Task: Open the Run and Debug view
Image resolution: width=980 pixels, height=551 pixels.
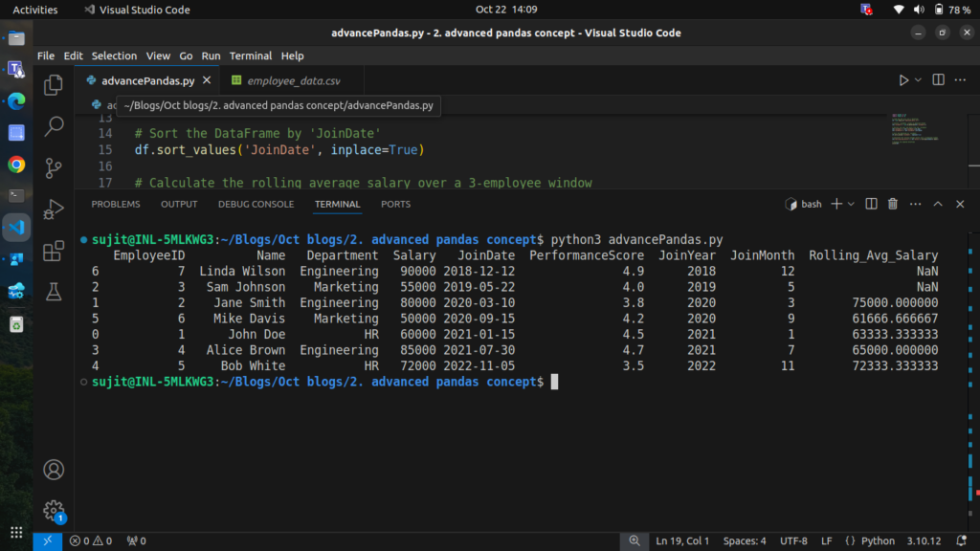Action: tap(54, 209)
